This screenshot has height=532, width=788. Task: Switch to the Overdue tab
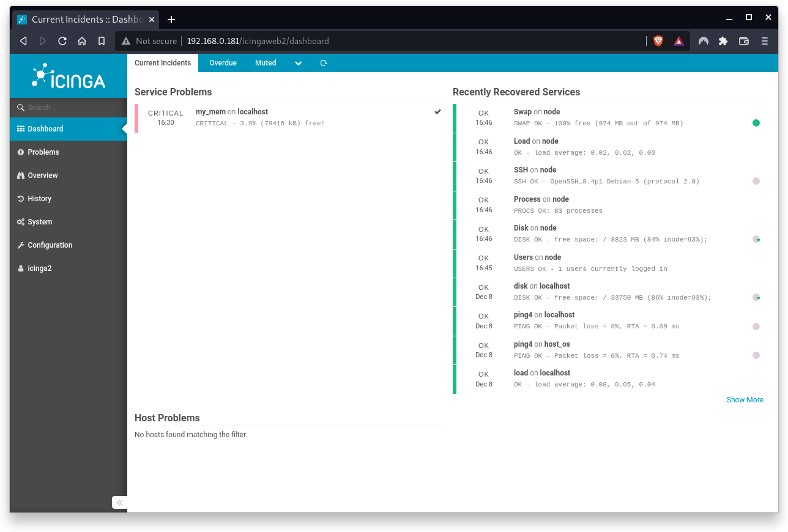click(223, 63)
